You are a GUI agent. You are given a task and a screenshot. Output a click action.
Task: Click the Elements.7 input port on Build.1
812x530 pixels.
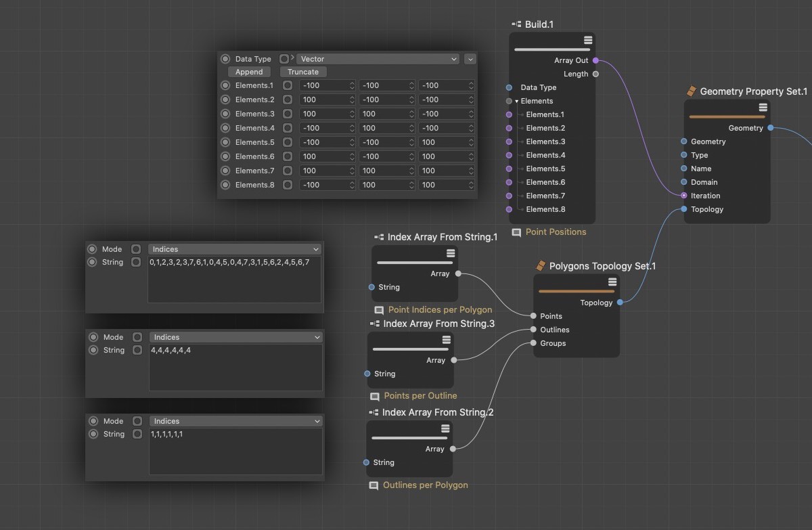pos(509,196)
